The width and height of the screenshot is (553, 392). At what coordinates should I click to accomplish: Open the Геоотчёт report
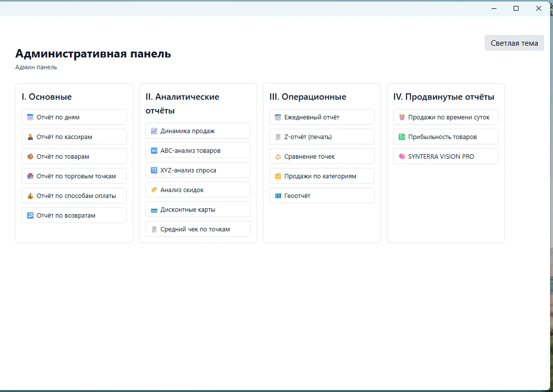coord(321,196)
